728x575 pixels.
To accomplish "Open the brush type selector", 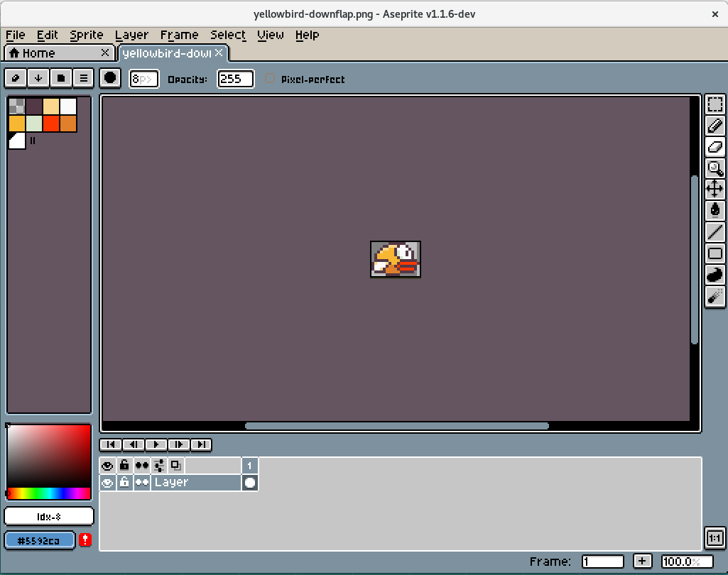I will [110, 78].
